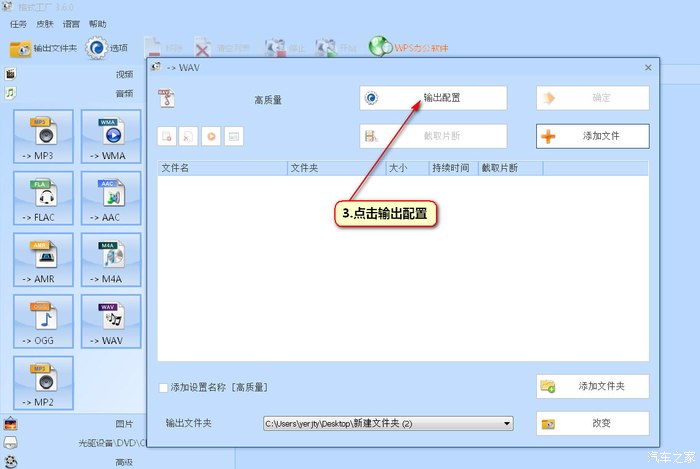
Task: Click the 添加文件夹 button
Action: pyautogui.click(x=592, y=386)
